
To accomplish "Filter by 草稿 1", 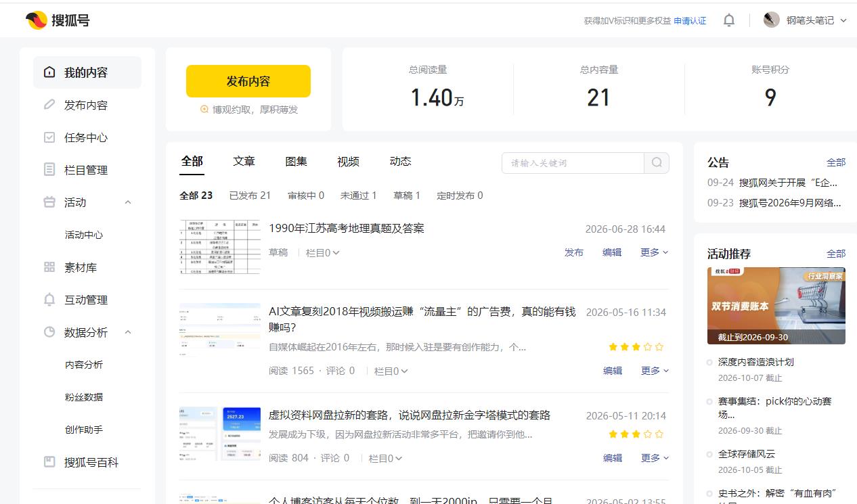I will (407, 196).
